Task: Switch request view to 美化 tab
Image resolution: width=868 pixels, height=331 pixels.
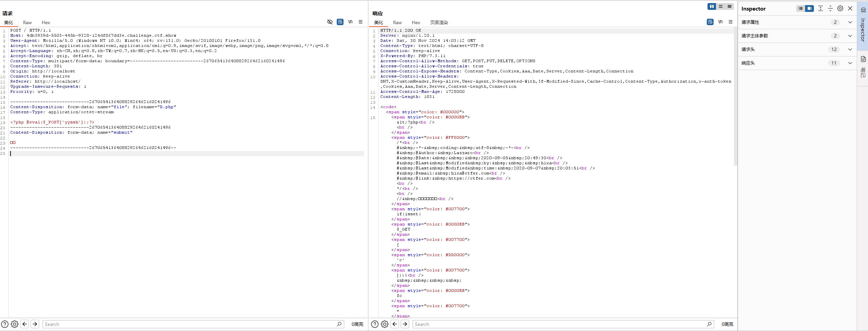Action: click(9, 22)
